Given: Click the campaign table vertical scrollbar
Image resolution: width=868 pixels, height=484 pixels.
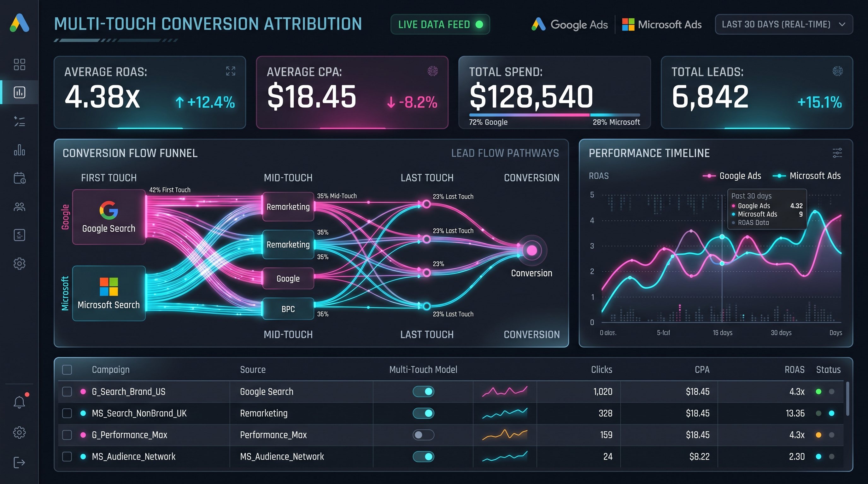Looking at the screenshot, I should pos(847,399).
